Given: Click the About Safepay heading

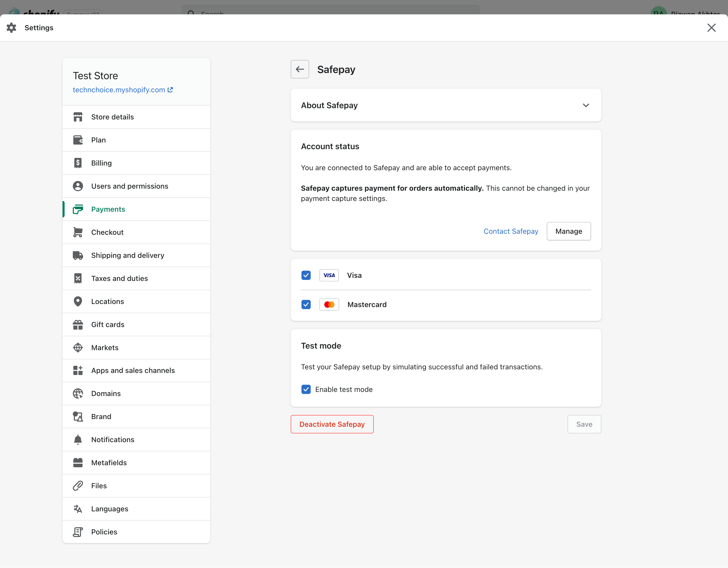Looking at the screenshot, I should (329, 105).
